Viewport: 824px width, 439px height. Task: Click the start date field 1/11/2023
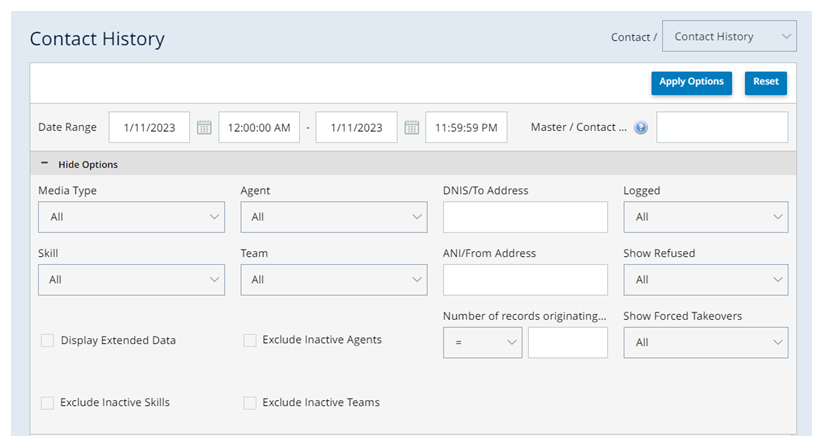[149, 127]
